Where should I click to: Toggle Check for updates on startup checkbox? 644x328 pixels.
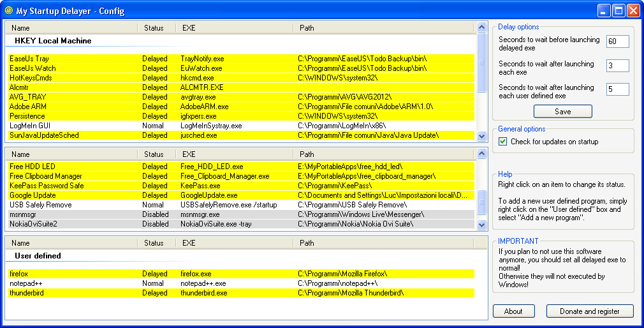(502, 142)
